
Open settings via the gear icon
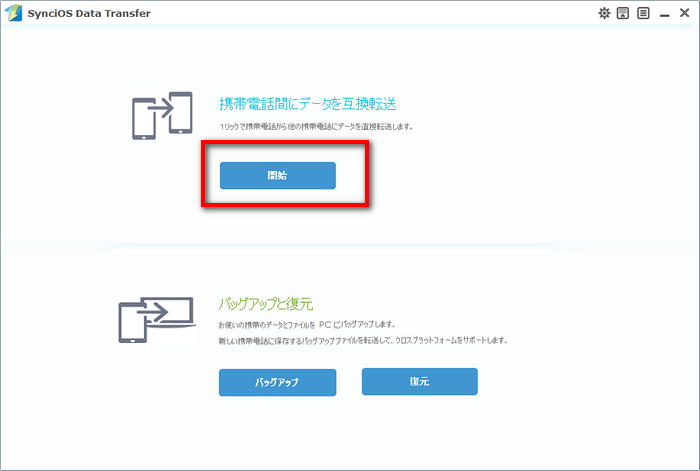click(604, 13)
